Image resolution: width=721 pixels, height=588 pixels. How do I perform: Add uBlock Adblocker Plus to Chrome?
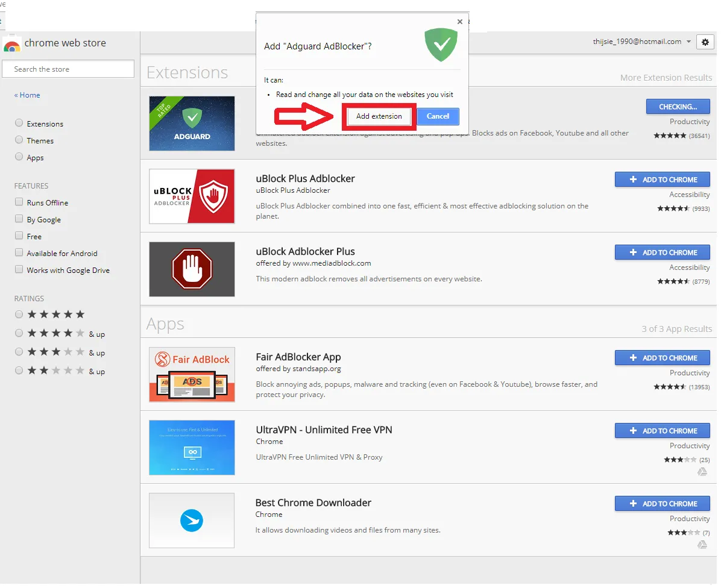point(662,252)
